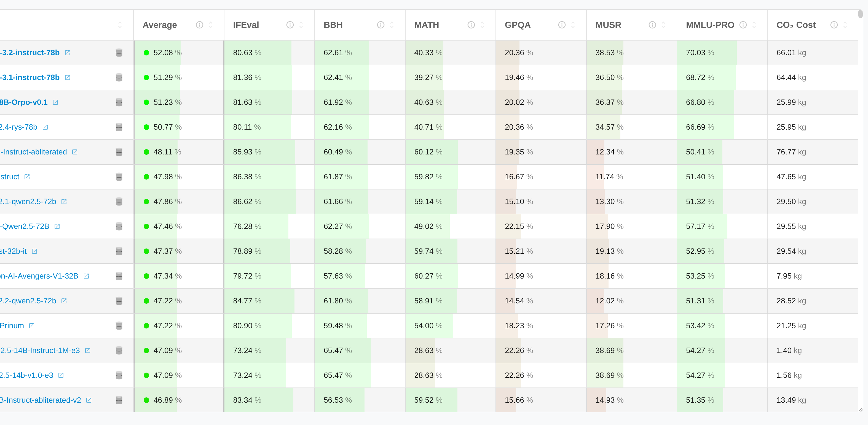Screen dimensions: 868x425
Task: Click the IFEval column header label
Action: [x=246, y=25]
